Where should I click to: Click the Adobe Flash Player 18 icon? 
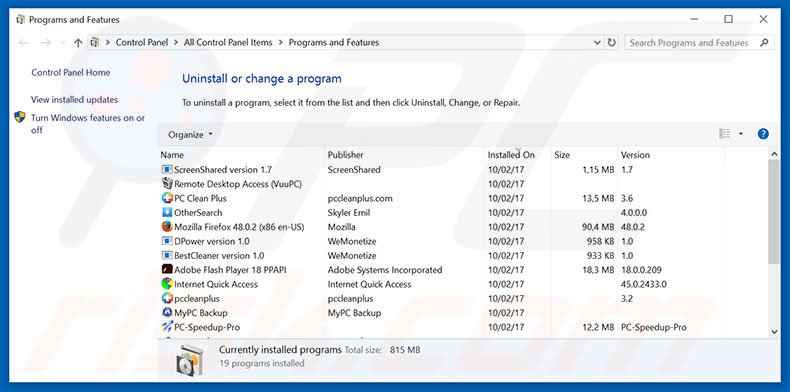[x=167, y=270]
